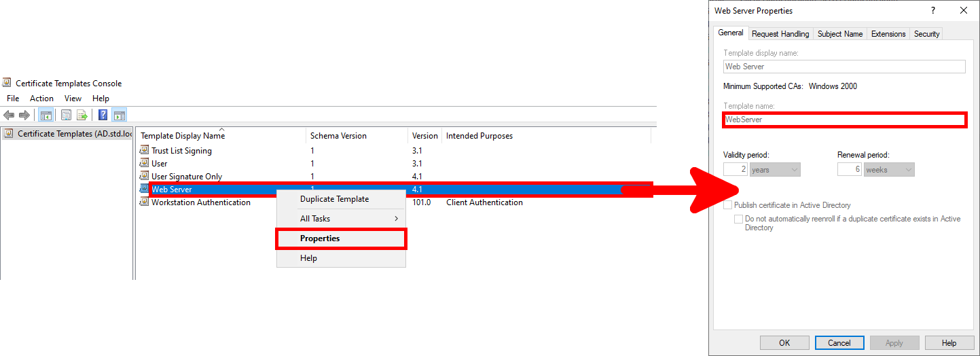This screenshot has height=356, width=980.
Task: Click the Client Authentication intended purpose cell
Action: [x=484, y=202]
